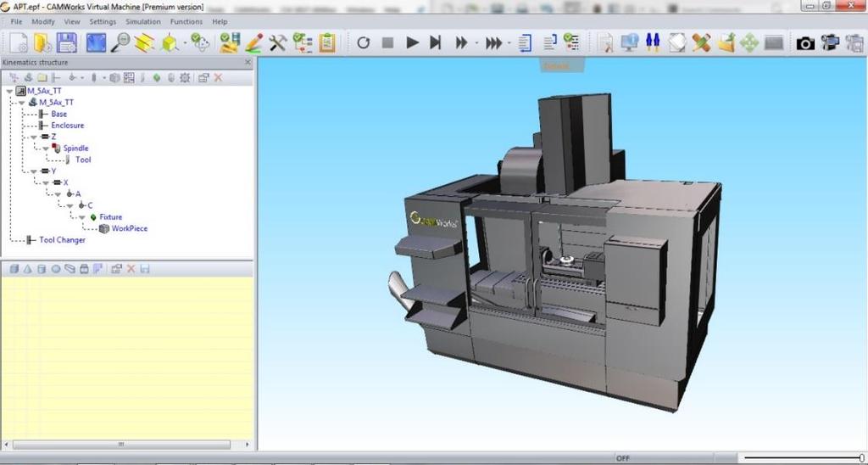The image size is (868, 465).
Task: Click the red X delete icon in the kinematics toolbar
Action: point(218,77)
